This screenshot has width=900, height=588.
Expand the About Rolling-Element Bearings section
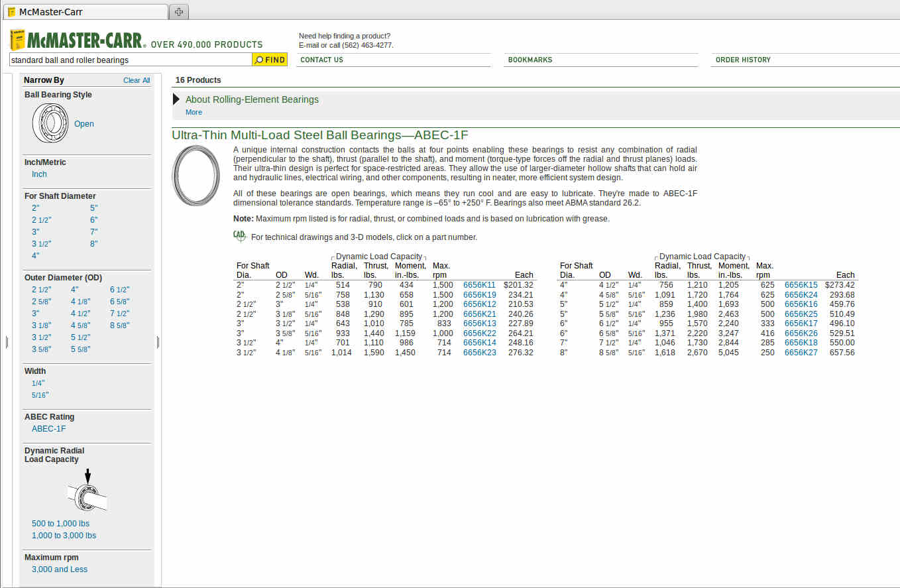coord(176,99)
